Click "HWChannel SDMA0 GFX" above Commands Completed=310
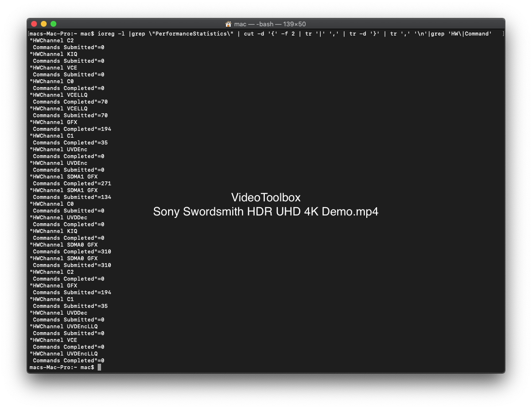The image size is (532, 409). pos(64,245)
